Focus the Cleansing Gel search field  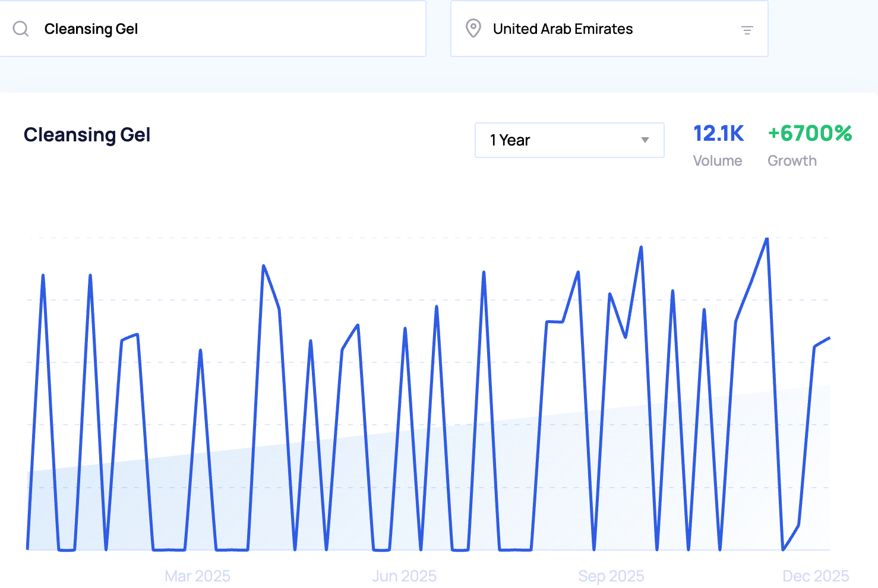pos(226,29)
